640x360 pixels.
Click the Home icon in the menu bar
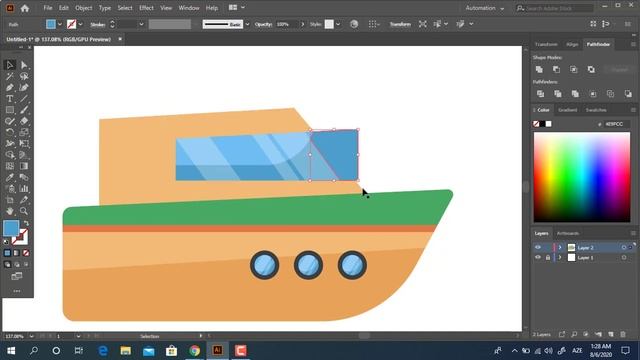pyautogui.click(x=25, y=8)
